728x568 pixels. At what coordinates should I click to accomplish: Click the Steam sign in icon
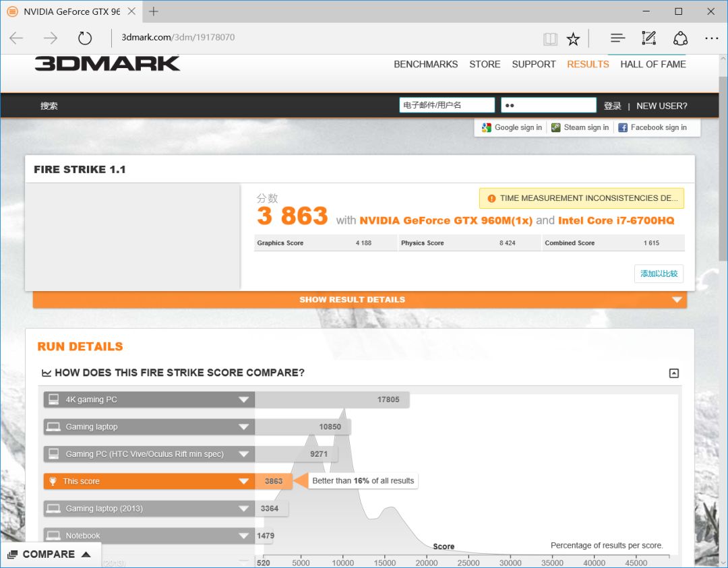pos(555,127)
